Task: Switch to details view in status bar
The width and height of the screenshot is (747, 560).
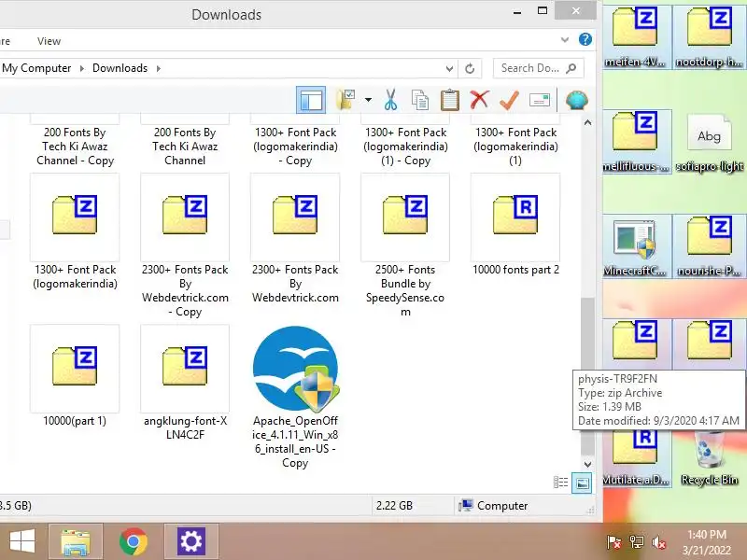Action: coord(561,483)
